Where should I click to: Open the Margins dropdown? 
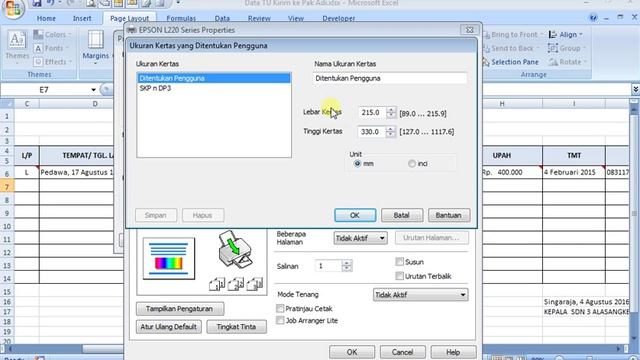click(96, 47)
